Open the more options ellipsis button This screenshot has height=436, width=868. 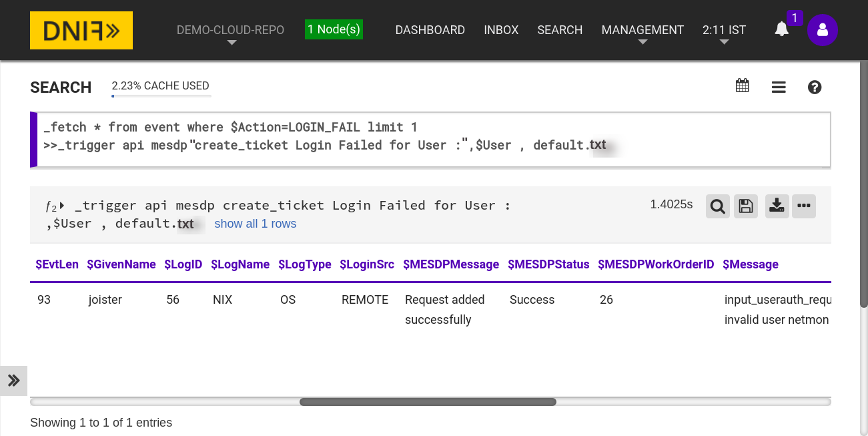click(x=804, y=206)
